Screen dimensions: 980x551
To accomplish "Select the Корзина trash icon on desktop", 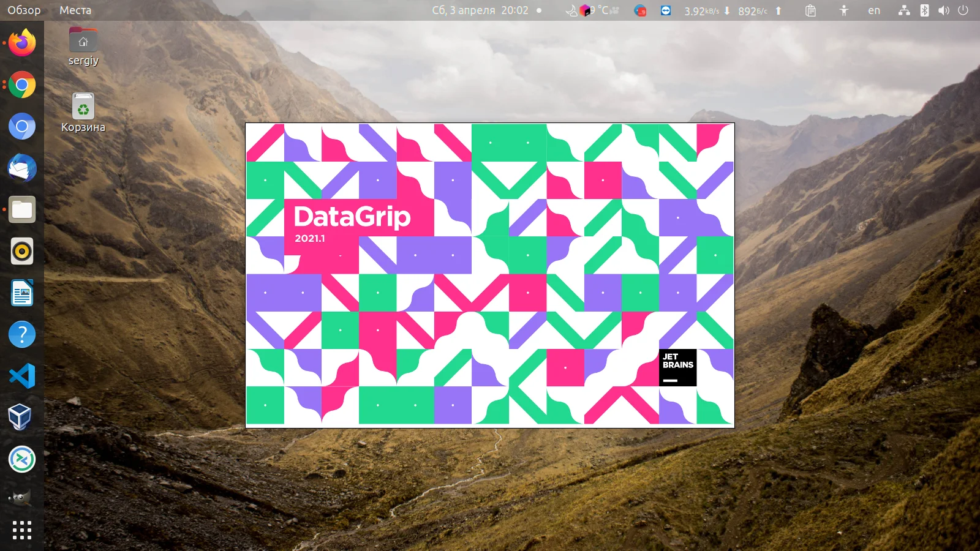I will point(83,113).
